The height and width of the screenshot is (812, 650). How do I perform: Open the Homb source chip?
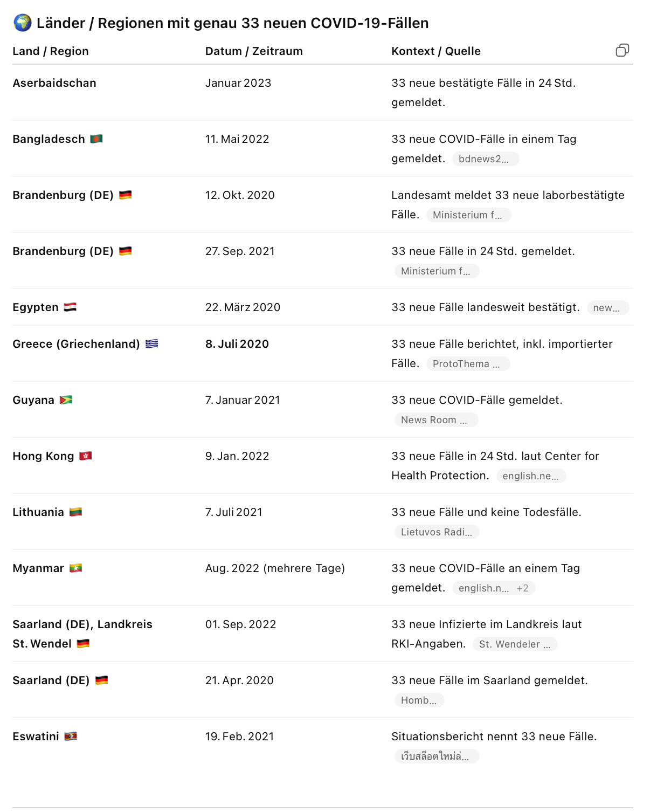(419, 700)
